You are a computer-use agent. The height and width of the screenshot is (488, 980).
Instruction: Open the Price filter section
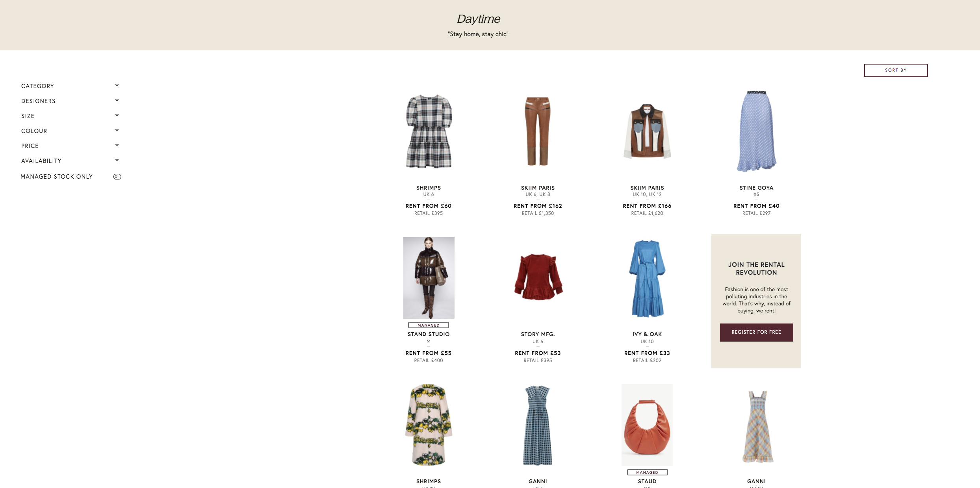[30, 146]
